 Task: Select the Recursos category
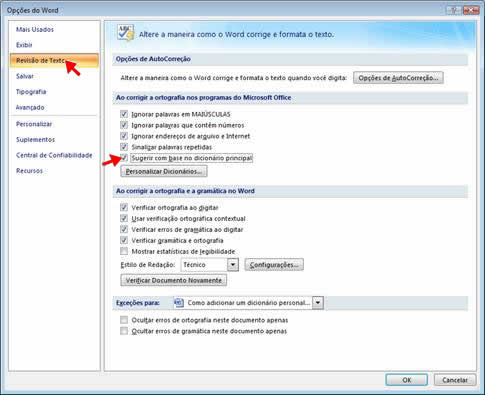click(x=30, y=171)
